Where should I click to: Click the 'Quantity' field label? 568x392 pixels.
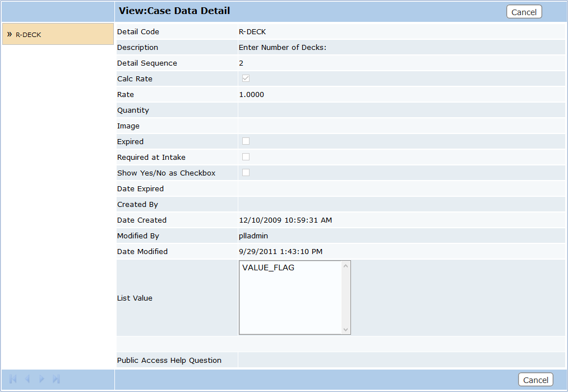pyautogui.click(x=133, y=110)
